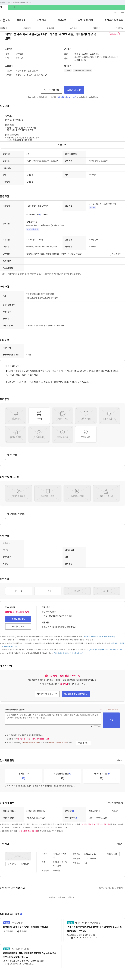Open the 지도 보기 dropdown for 근무 예정지

tap(116, 254)
